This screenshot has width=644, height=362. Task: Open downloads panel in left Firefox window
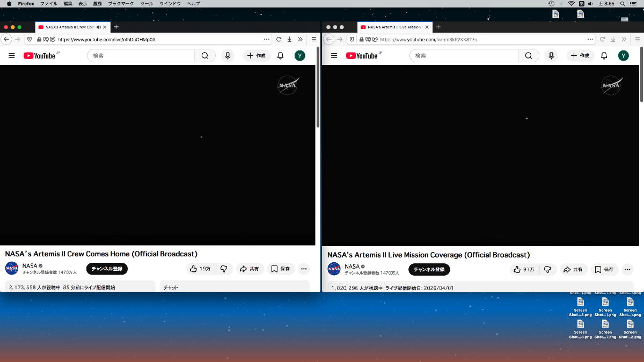[x=289, y=39]
